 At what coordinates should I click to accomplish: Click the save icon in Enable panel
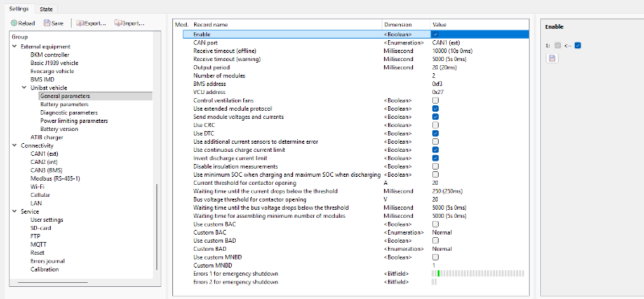(552, 59)
